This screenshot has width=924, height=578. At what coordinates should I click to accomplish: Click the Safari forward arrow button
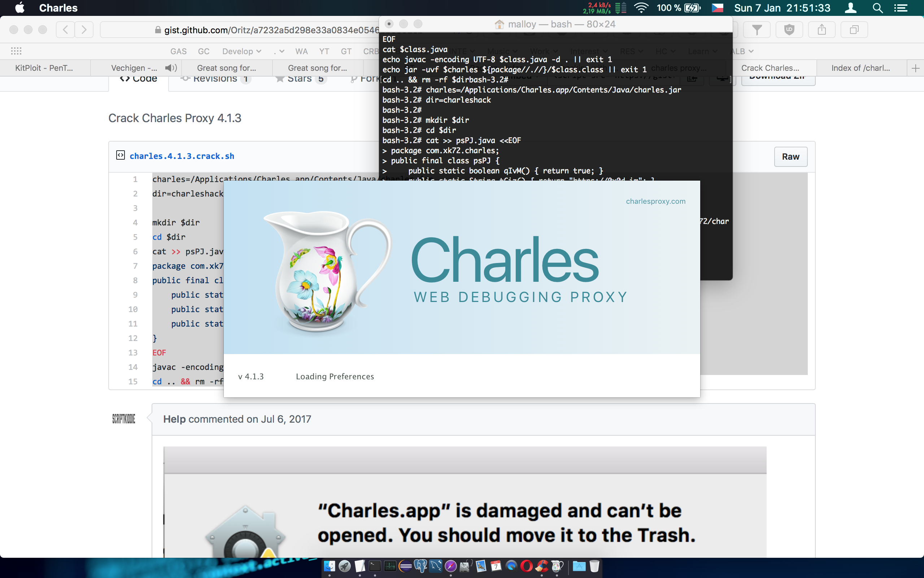[x=84, y=29]
